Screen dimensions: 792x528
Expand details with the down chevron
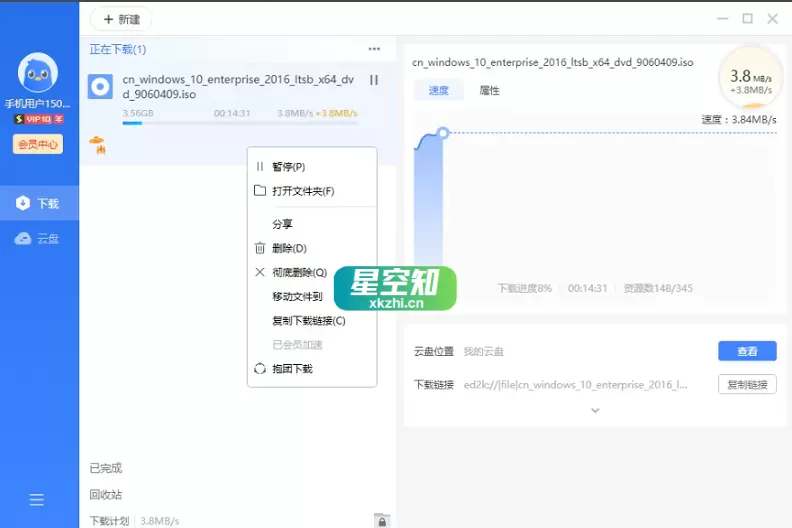[x=596, y=410]
